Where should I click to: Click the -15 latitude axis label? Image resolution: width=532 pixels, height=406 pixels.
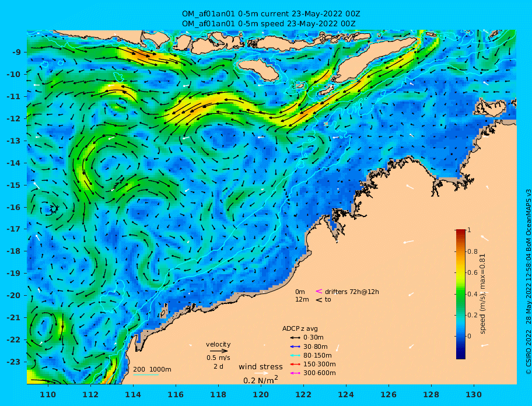click(14, 185)
